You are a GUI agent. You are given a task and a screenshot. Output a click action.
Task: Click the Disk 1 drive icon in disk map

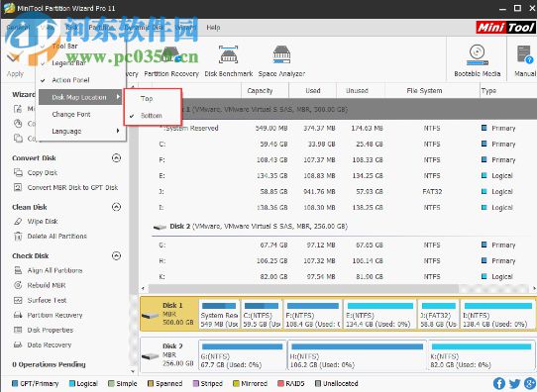[150, 315]
